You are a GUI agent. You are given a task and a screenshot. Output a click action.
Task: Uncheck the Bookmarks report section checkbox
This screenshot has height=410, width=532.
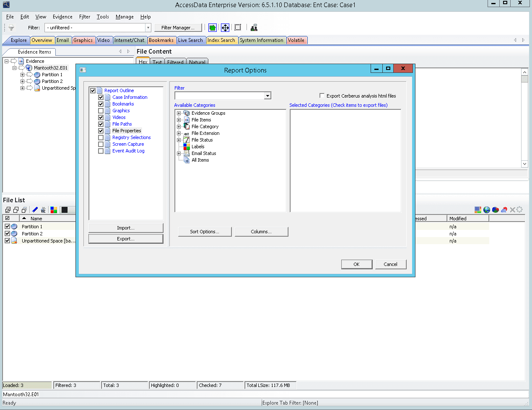coord(101,104)
